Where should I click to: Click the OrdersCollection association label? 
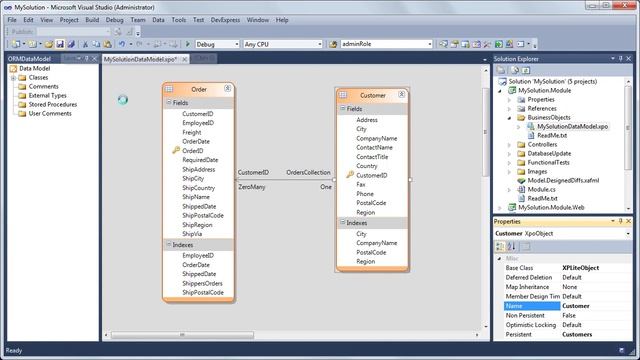point(308,172)
